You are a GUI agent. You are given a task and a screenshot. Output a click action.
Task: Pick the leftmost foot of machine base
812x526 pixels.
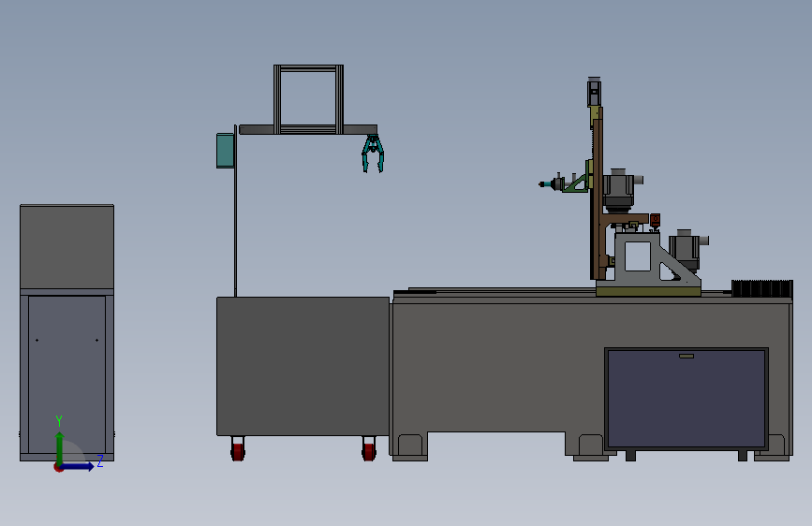point(410,448)
